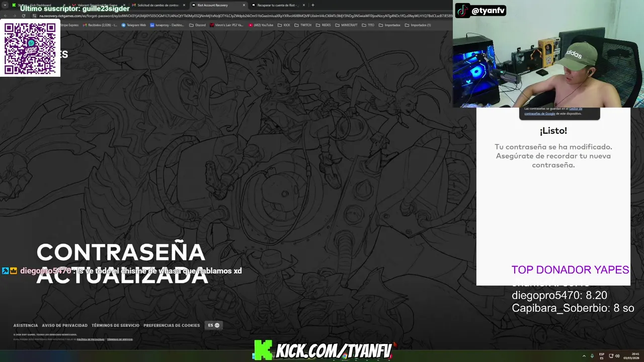Open the small POLÍTICA DE PRIVACIDAD link
The image size is (644, 362).
tap(91, 339)
